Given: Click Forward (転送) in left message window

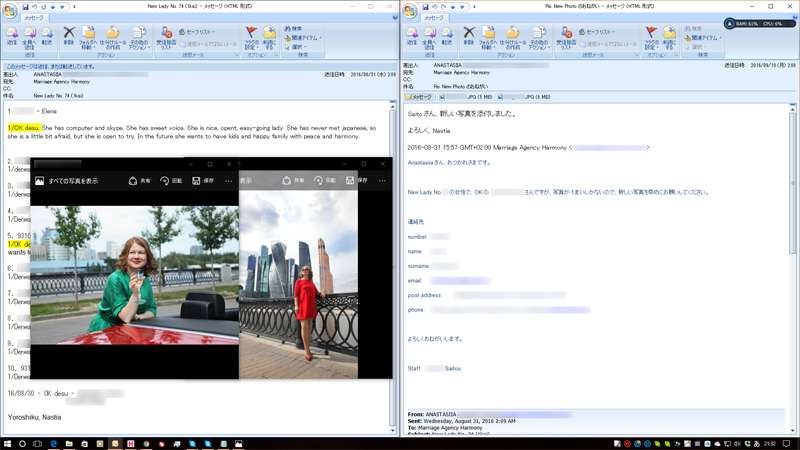Looking at the screenshot, I should tap(46, 37).
